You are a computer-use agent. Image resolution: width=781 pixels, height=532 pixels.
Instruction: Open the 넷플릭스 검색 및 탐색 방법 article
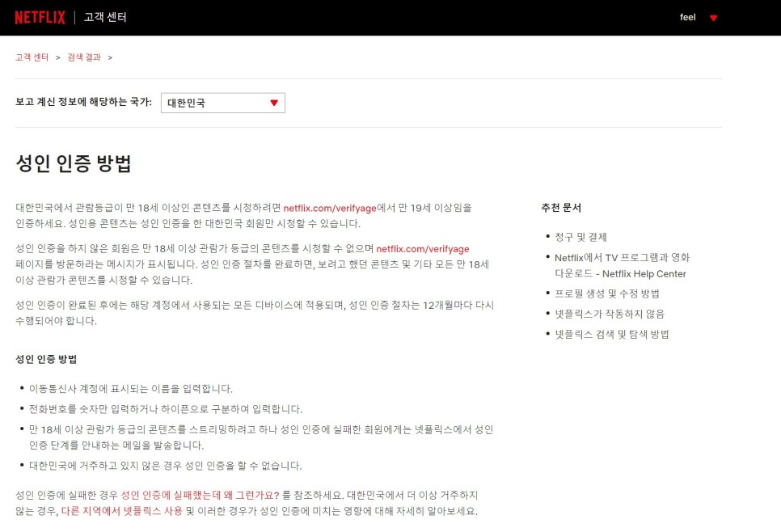(612, 334)
